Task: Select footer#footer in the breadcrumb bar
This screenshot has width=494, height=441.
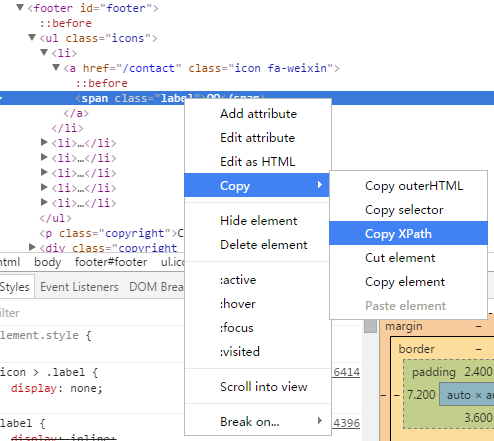Action: 111,262
